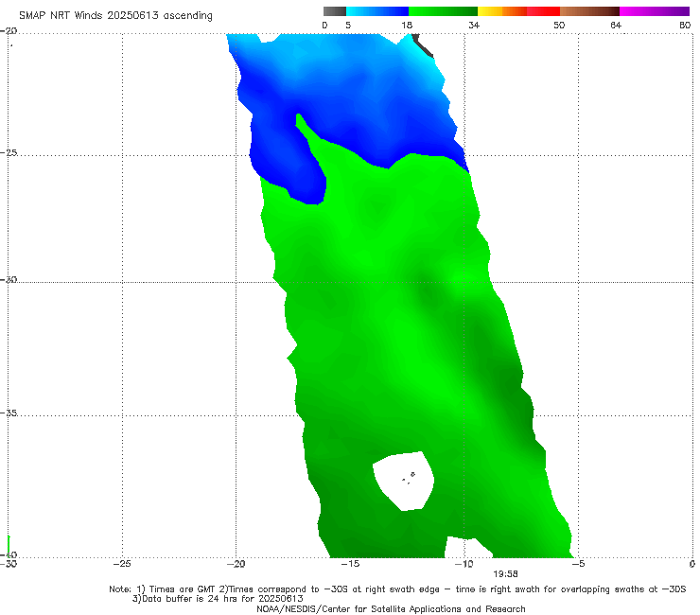Image resolution: width=700 pixels, height=615 pixels.
Task: Click the swath time label '19:58'
Action: 505,574
